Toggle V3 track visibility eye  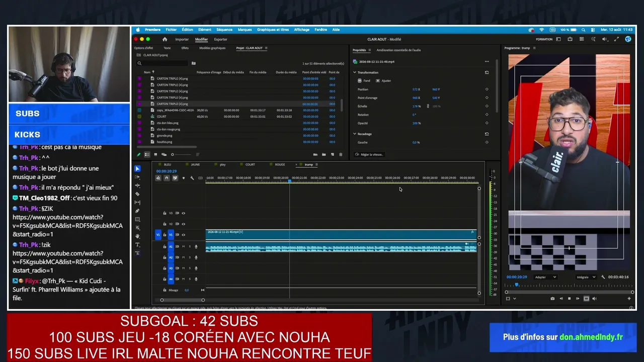click(183, 213)
